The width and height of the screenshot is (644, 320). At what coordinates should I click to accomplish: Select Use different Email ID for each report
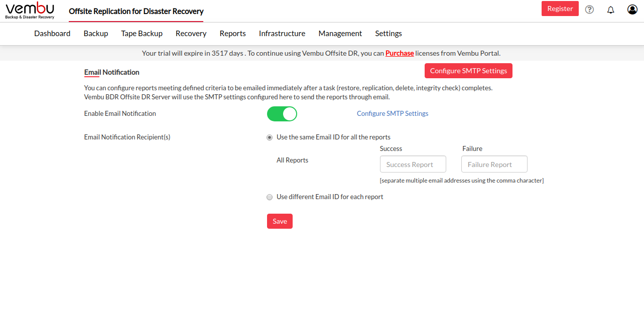[x=270, y=197]
